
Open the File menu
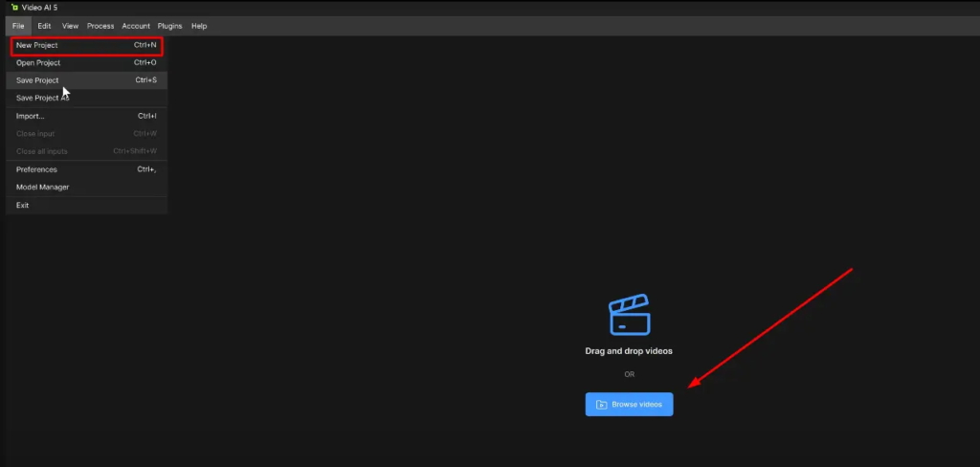click(x=18, y=26)
